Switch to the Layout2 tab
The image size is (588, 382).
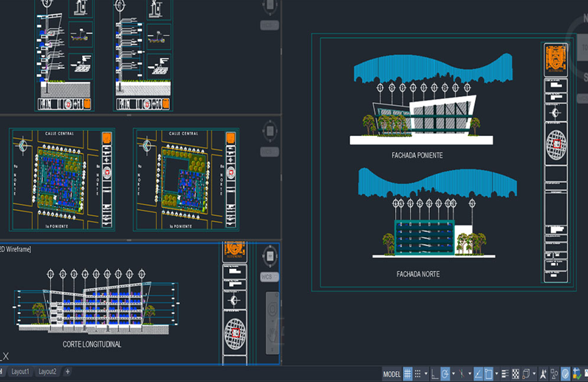[47, 372]
